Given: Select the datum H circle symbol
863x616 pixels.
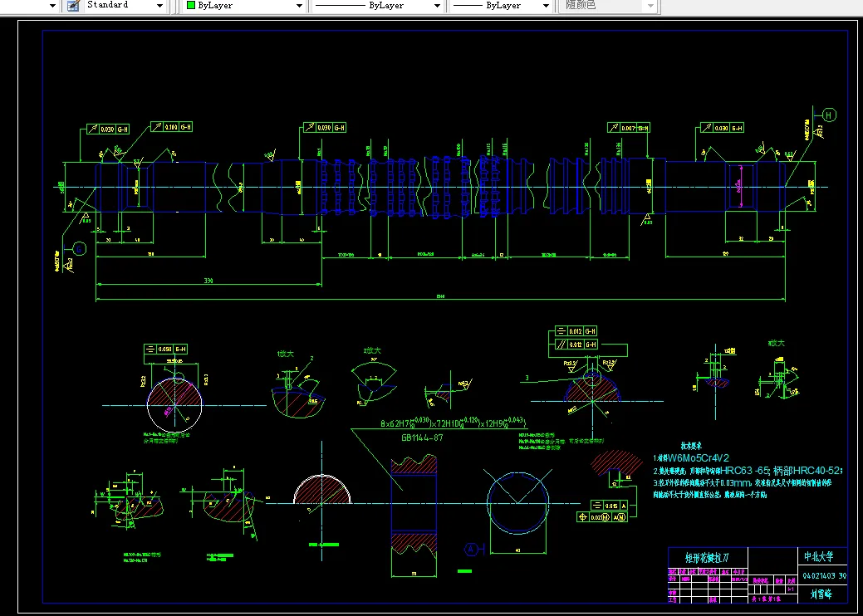Looking at the screenshot, I should 829,115.
